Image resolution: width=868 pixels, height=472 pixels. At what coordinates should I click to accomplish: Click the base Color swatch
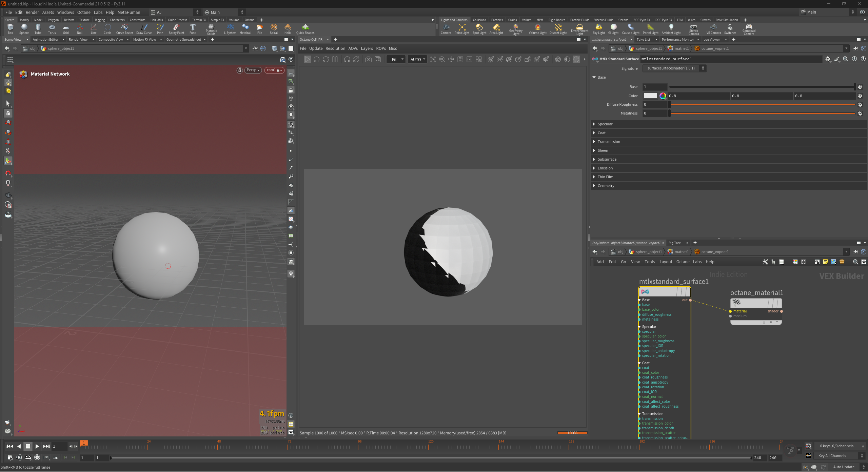(x=650, y=96)
